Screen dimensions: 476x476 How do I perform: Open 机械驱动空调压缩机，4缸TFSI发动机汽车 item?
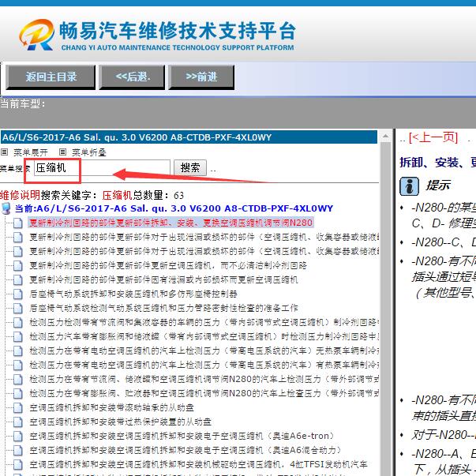(x=199, y=464)
